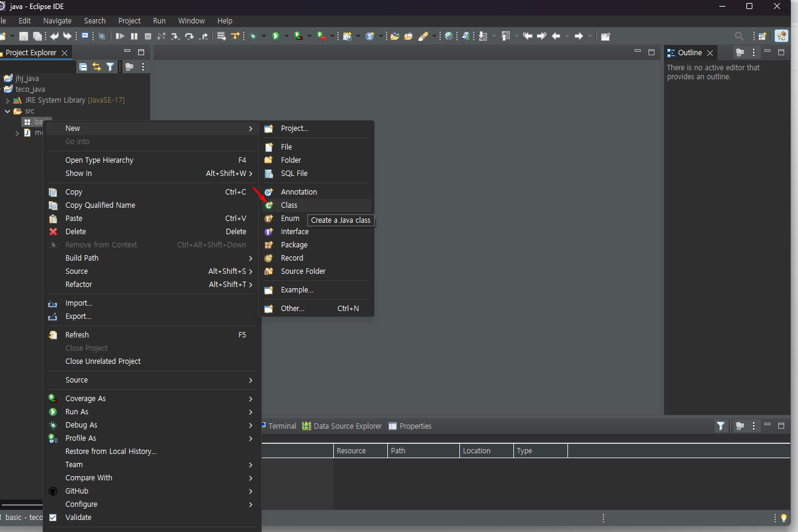This screenshot has width=798, height=532.
Task: Click the Open Type icon in toolbar
Action: coord(394,36)
